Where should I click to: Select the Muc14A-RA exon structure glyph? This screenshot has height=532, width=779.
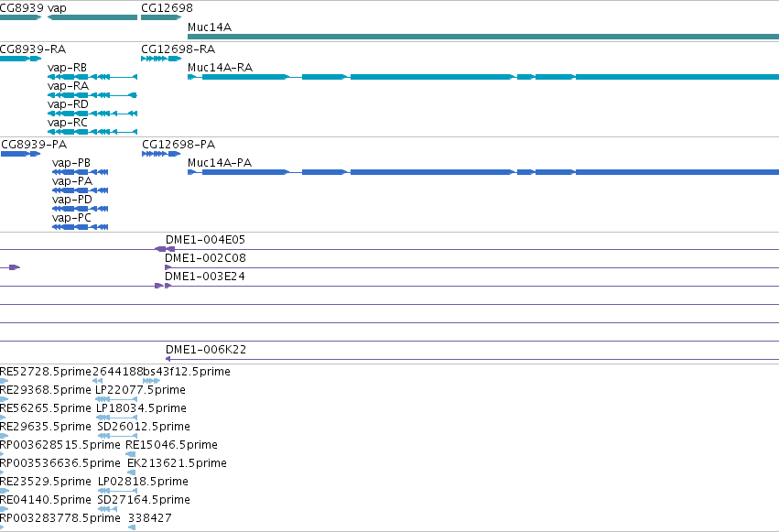tap(483, 77)
